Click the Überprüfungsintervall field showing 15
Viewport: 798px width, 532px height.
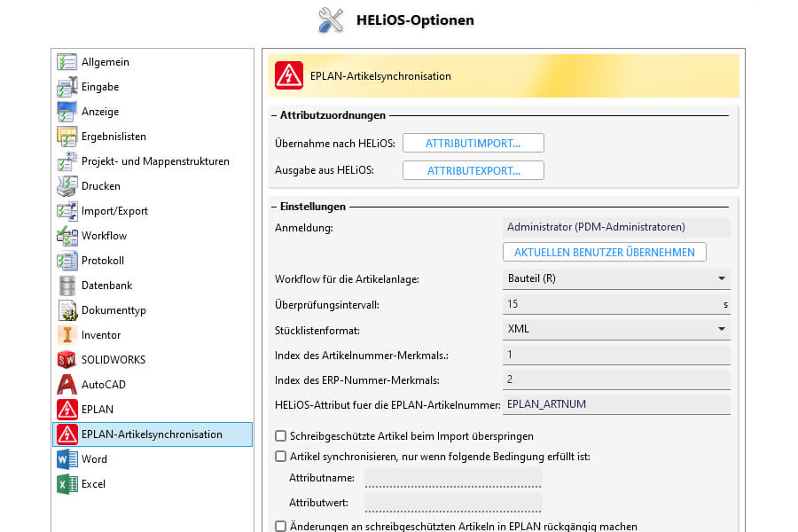click(x=616, y=304)
